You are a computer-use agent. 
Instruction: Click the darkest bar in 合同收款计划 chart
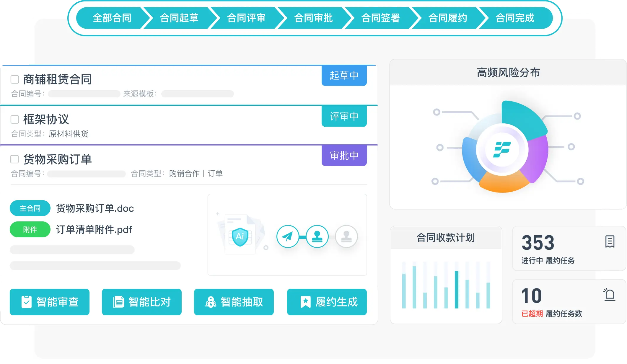[457, 289]
